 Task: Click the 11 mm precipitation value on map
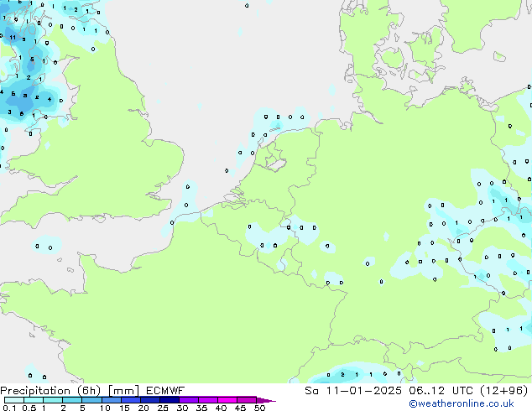(x=13, y=38)
